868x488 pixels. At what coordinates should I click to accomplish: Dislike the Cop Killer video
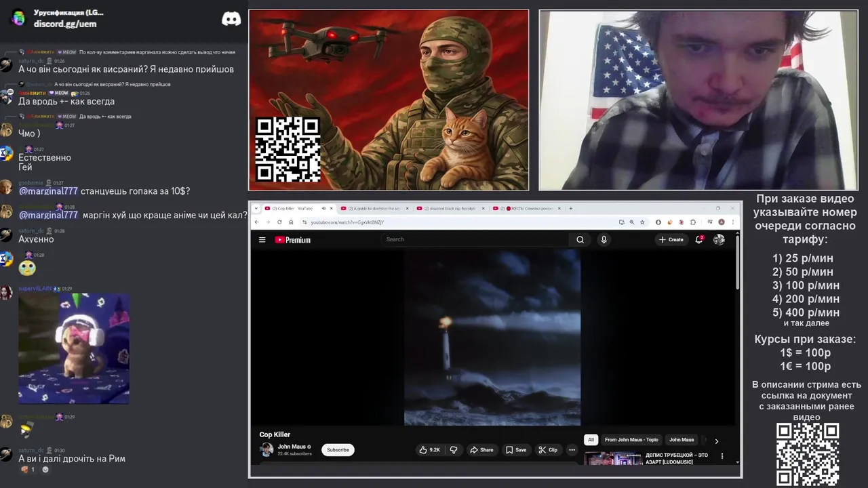(x=454, y=449)
